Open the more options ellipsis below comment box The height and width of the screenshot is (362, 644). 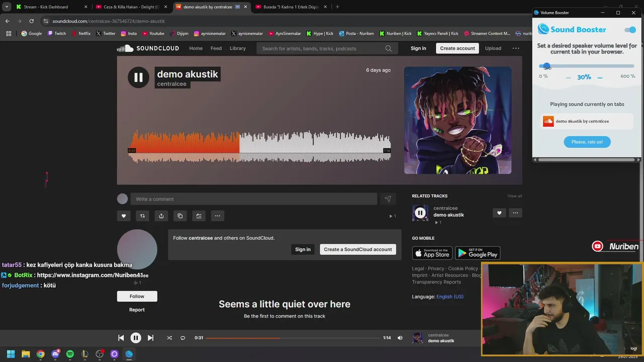(217, 216)
